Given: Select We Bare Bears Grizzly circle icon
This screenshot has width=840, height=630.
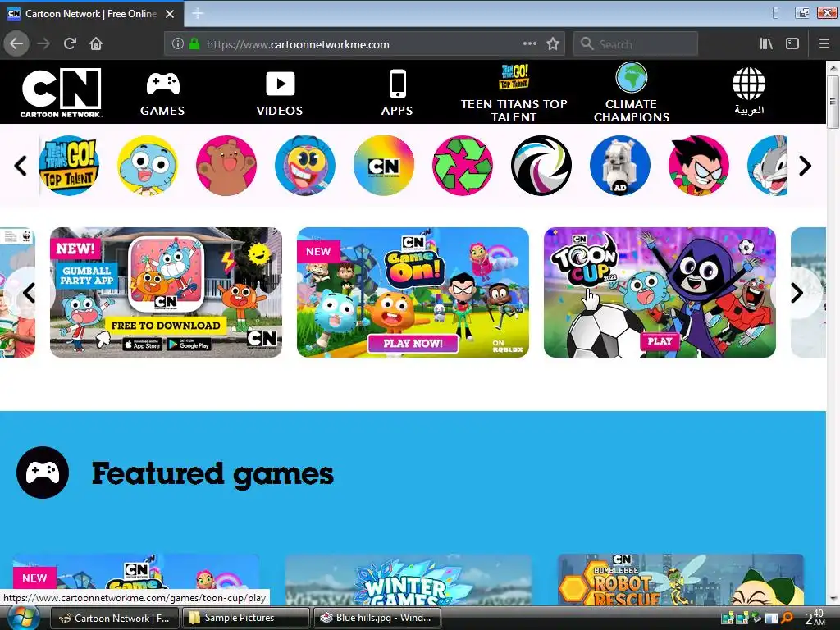Looking at the screenshot, I should 226,166.
